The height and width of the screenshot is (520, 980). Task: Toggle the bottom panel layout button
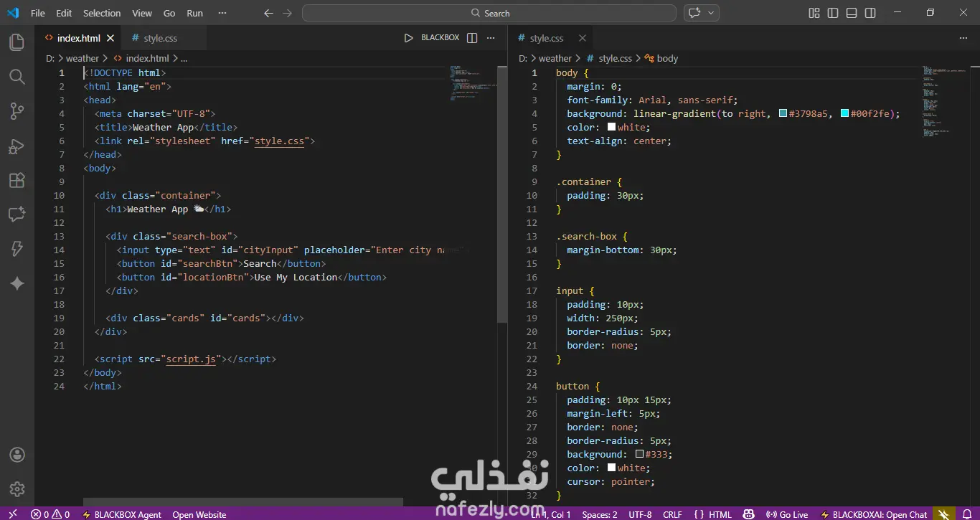tap(852, 13)
